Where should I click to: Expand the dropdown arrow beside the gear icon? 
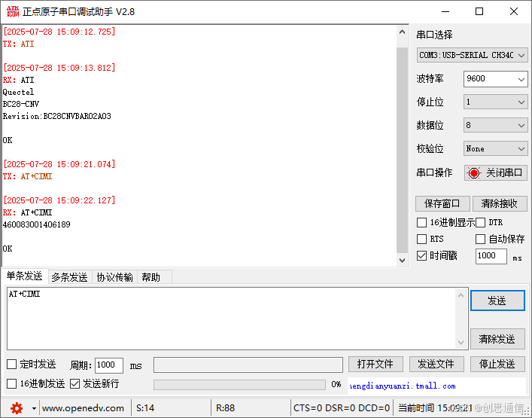click(x=34, y=408)
